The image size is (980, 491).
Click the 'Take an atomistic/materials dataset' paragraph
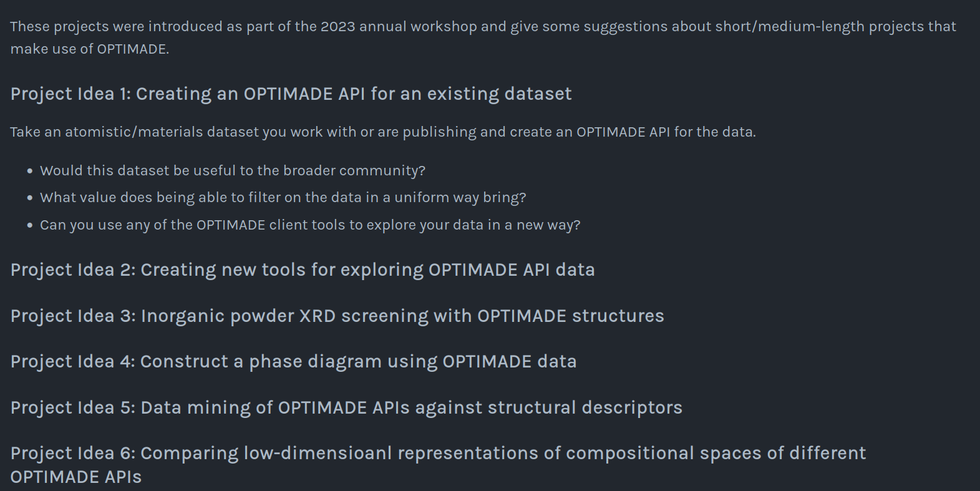[383, 132]
